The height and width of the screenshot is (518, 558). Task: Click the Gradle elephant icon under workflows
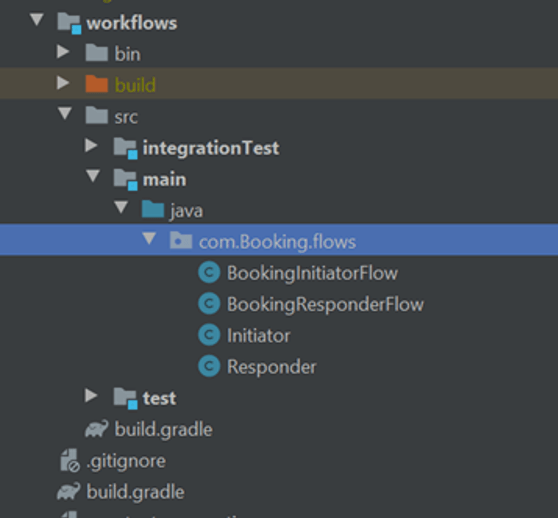(x=96, y=429)
